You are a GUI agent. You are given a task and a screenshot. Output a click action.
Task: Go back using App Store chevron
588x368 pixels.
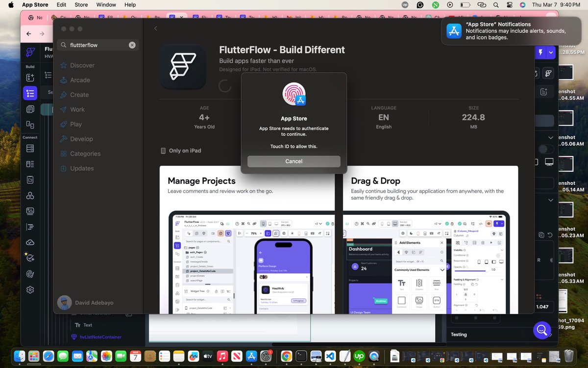pos(156,28)
